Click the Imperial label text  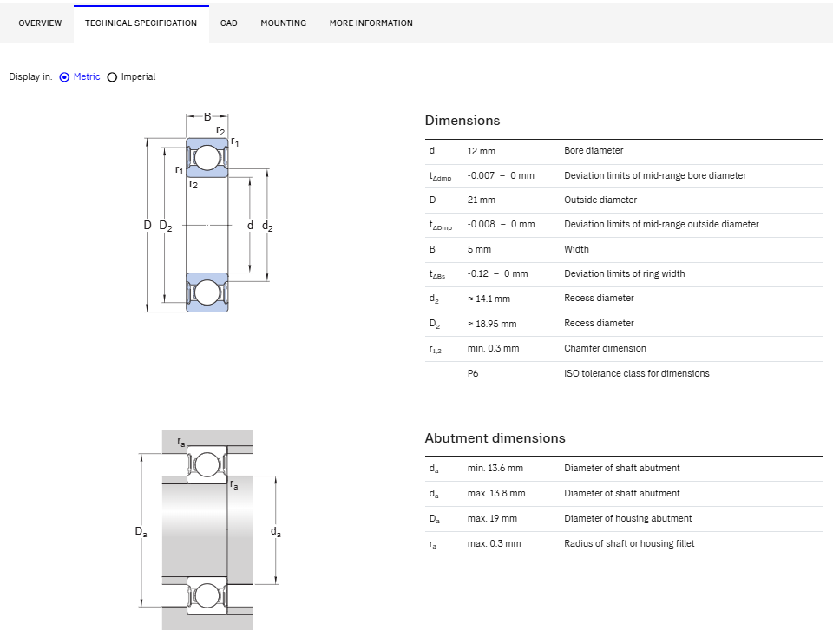pyautogui.click(x=138, y=76)
